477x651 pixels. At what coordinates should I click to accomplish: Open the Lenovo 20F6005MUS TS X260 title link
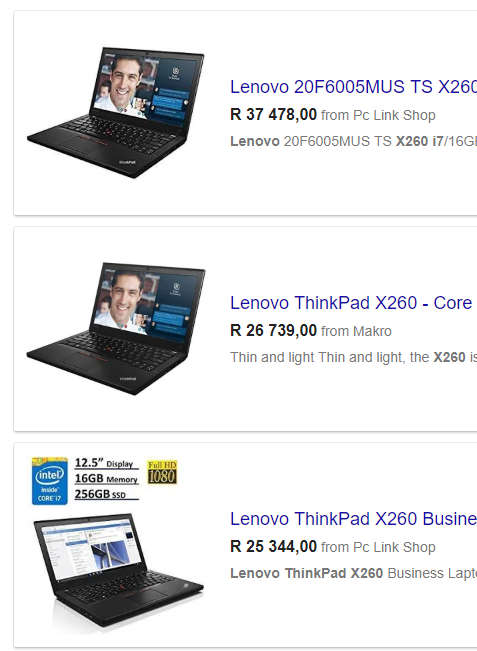pyautogui.click(x=353, y=87)
